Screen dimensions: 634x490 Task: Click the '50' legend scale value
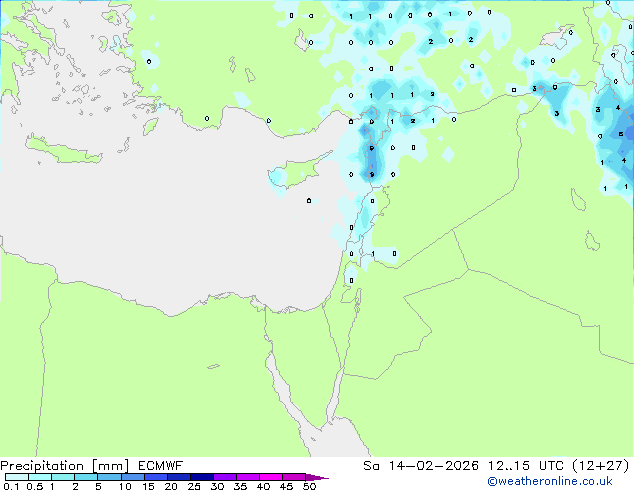(309, 486)
